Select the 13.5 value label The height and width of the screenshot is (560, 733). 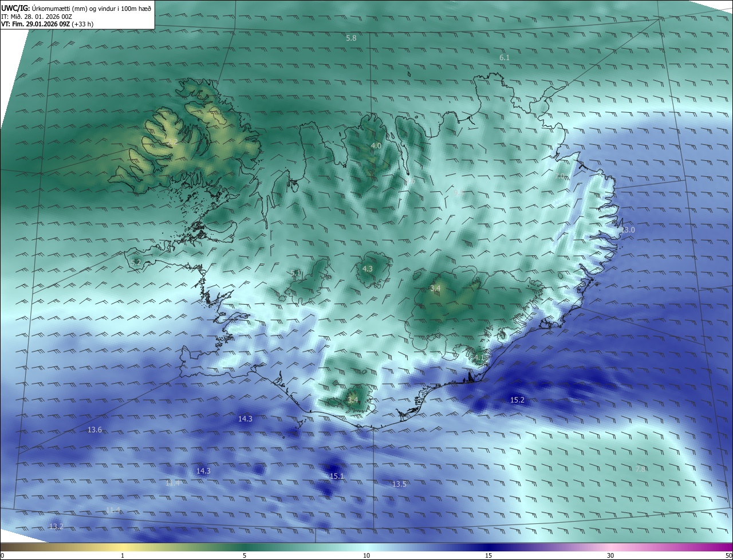(x=399, y=484)
